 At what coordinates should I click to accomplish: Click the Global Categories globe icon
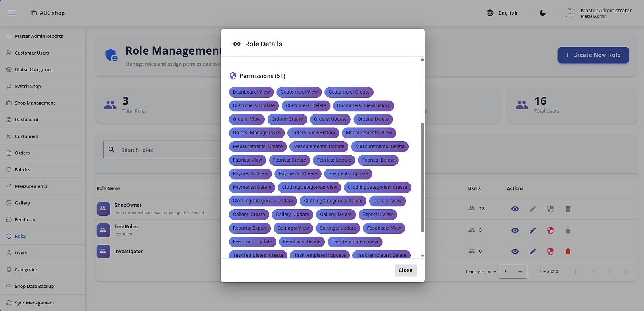coord(9,70)
